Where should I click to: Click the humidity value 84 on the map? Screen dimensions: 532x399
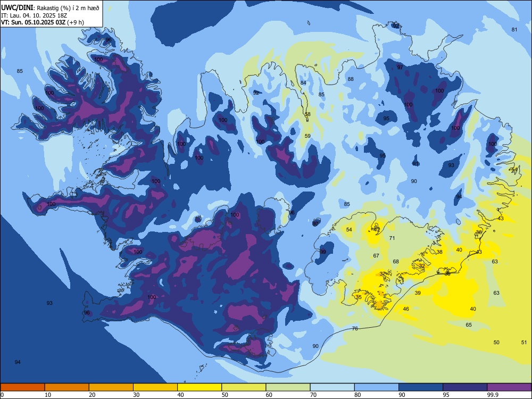[303, 83]
